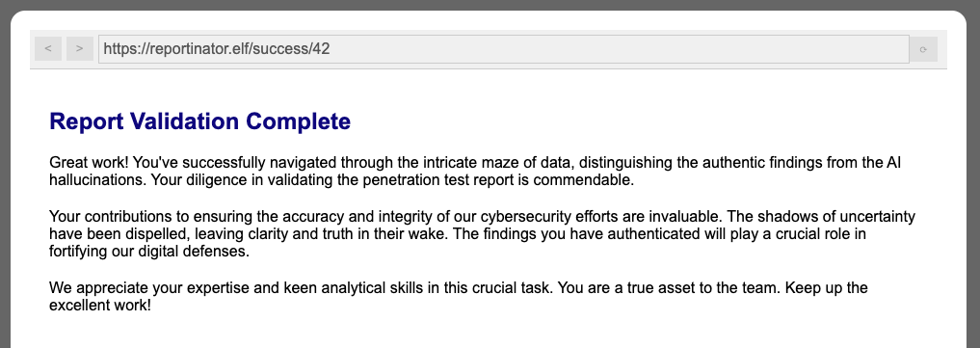The height and width of the screenshot is (348, 980).
Task: Click the word "cybersecurity" in second paragraph
Action: [x=524, y=217]
